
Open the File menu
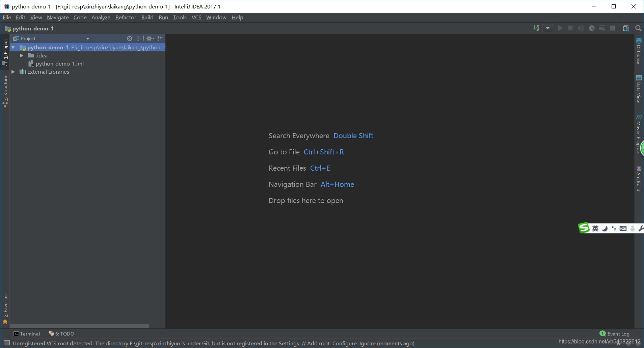pos(7,17)
